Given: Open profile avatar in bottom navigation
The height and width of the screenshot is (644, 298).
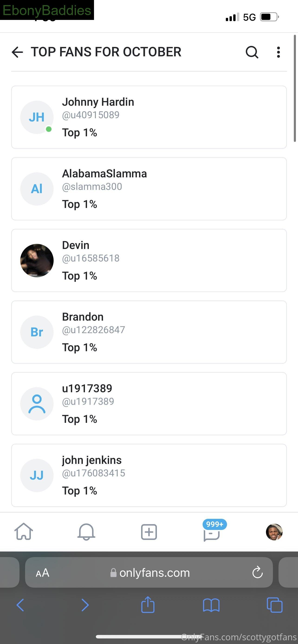Looking at the screenshot, I should (274, 532).
